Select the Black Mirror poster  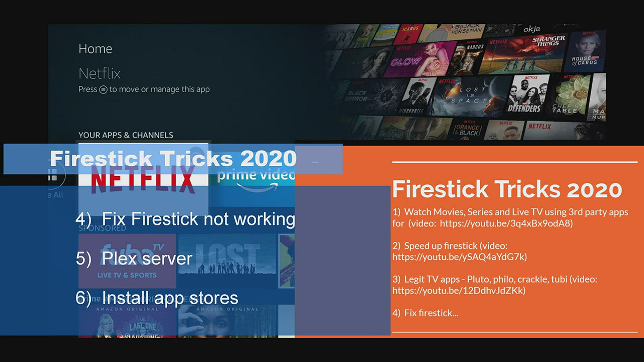pos(366,96)
